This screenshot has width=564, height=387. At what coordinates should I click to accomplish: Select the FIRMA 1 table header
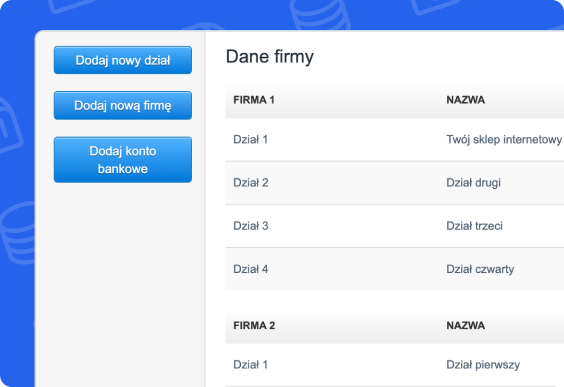[x=254, y=100]
